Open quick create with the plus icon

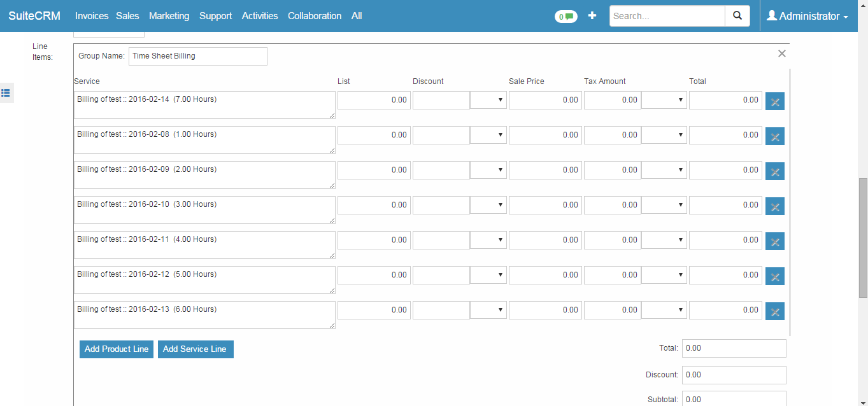click(x=592, y=15)
